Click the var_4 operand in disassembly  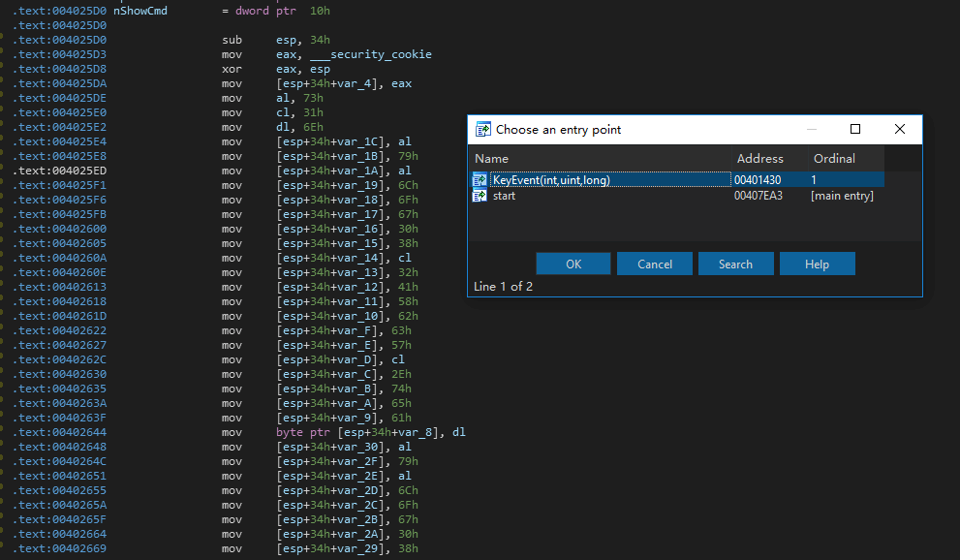360,84
